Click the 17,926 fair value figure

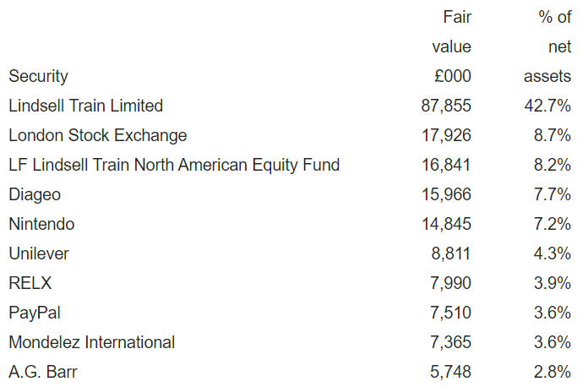pos(446,135)
